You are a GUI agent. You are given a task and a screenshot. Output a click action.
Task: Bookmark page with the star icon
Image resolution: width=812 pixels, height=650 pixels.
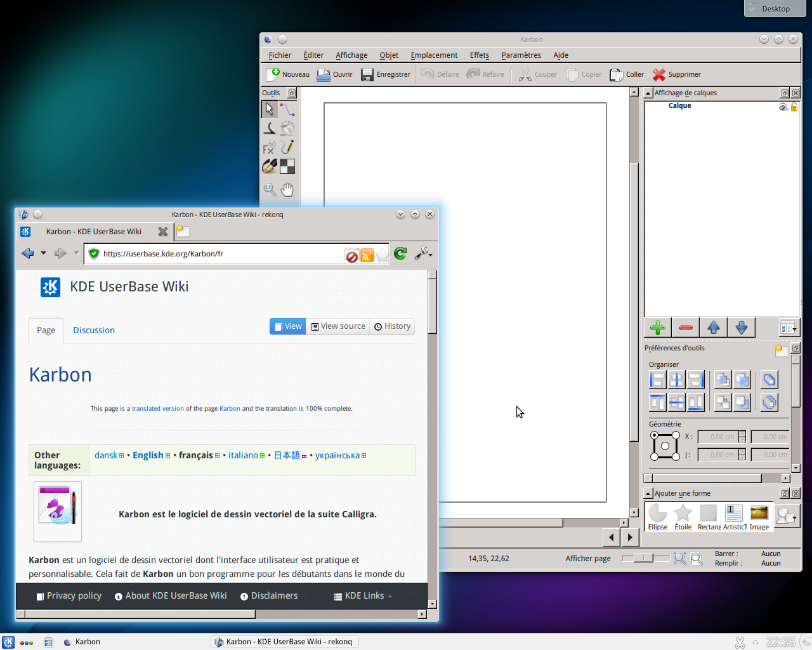[382, 255]
